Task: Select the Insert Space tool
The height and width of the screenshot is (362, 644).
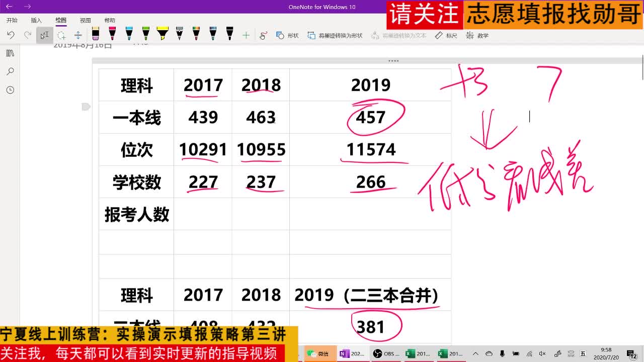Action: point(78,35)
